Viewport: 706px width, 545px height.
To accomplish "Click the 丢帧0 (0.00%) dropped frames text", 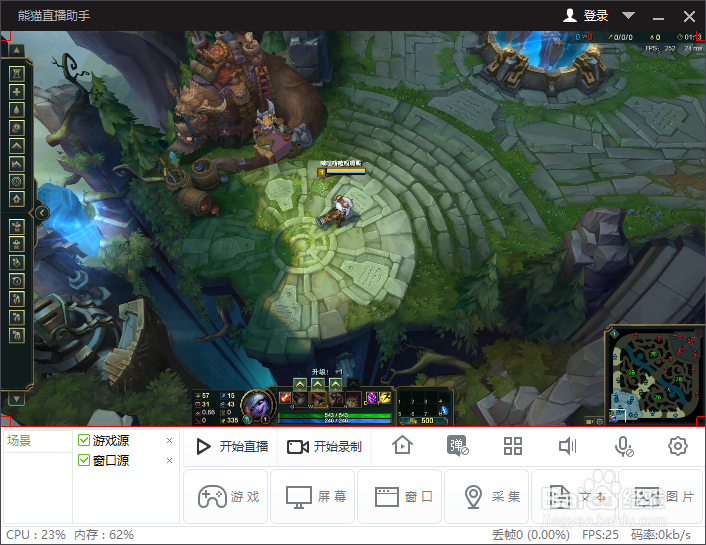I will pyautogui.click(x=531, y=535).
